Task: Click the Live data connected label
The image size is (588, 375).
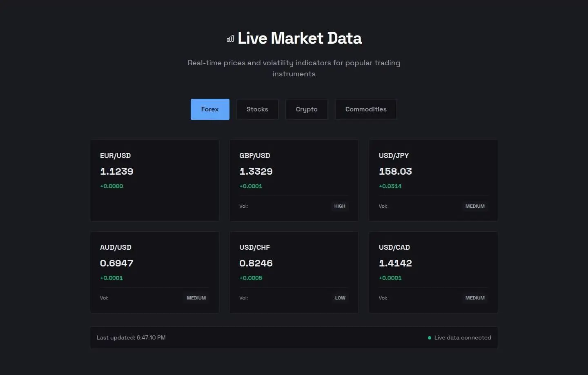Action: (x=463, y=338)
